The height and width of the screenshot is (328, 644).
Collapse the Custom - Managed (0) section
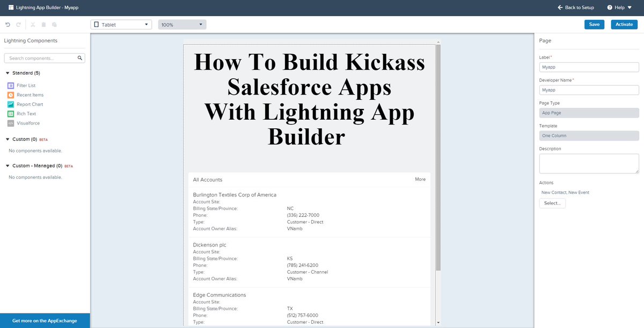point(8,166)
